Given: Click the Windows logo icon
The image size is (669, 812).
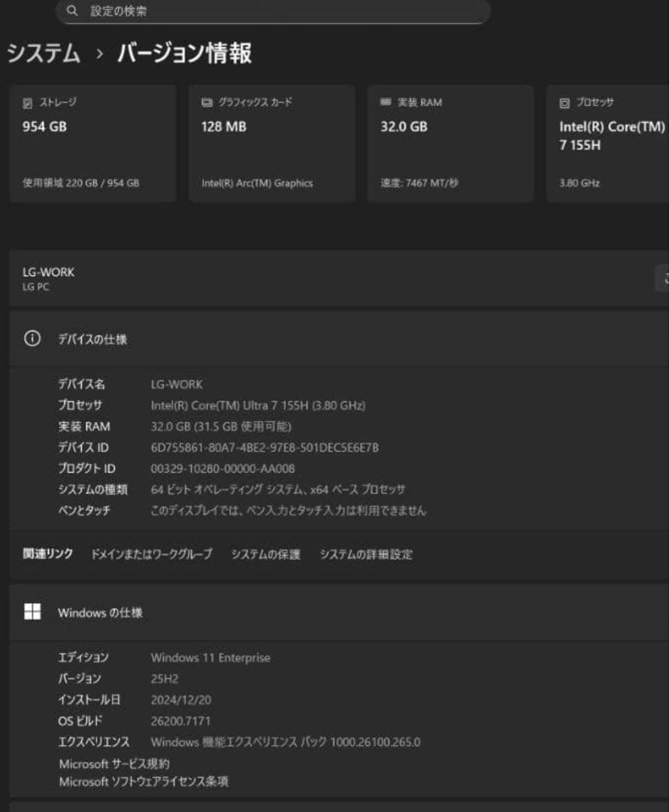Looking at the screenshot, I should pyautogui.click(x=32, y=611).
